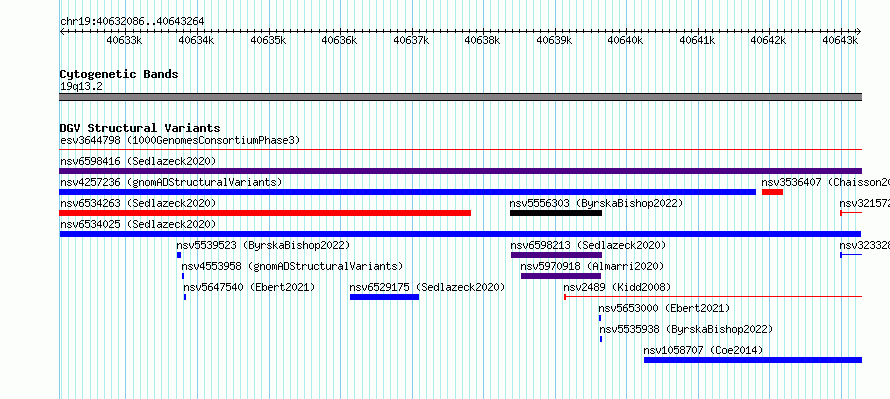Click the nsv6534025 blue variant bar
The height and width of the screenshot is (399, 890).
click(x=460, y=234)
